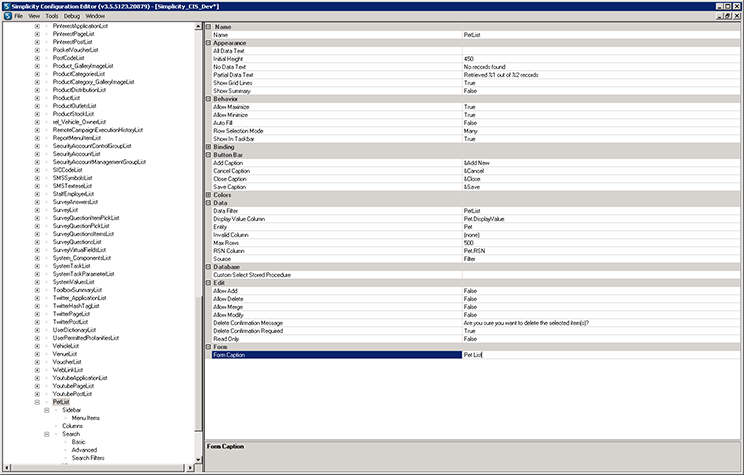Select the Search Filters node
The height and width of the screenshot is (475, 744).
click(88, 458)
